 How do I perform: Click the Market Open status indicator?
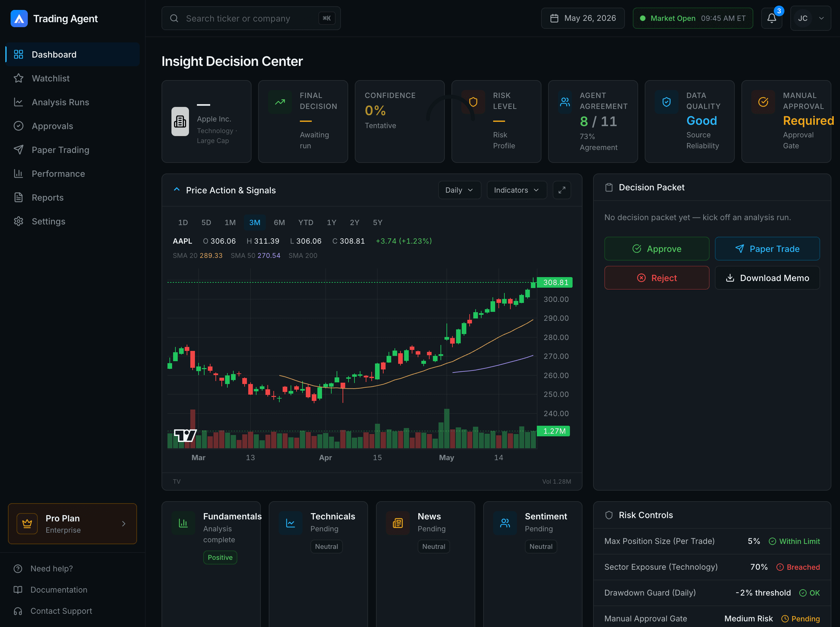click(x=692, y=18)
